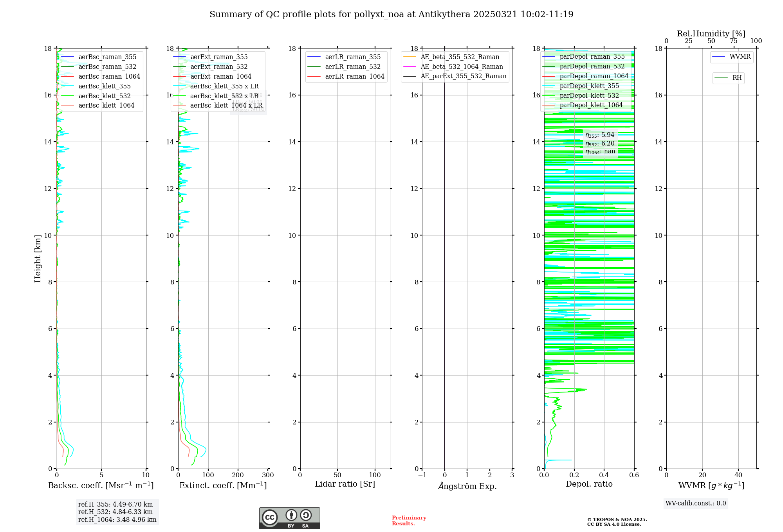
Task: Click the aerBsc_raman_1064 legend entry
Action: (x=101, y=77)
